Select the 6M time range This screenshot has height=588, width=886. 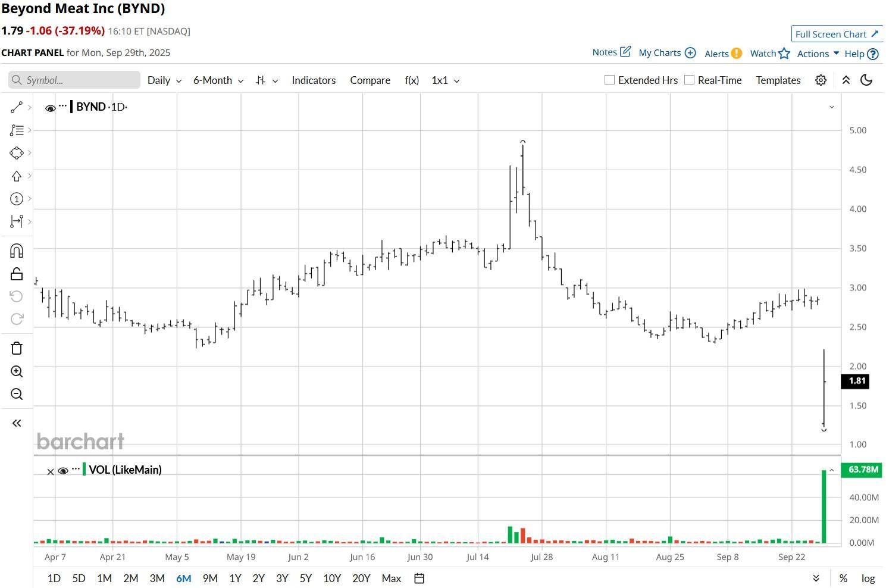click(x=184, y=578)
